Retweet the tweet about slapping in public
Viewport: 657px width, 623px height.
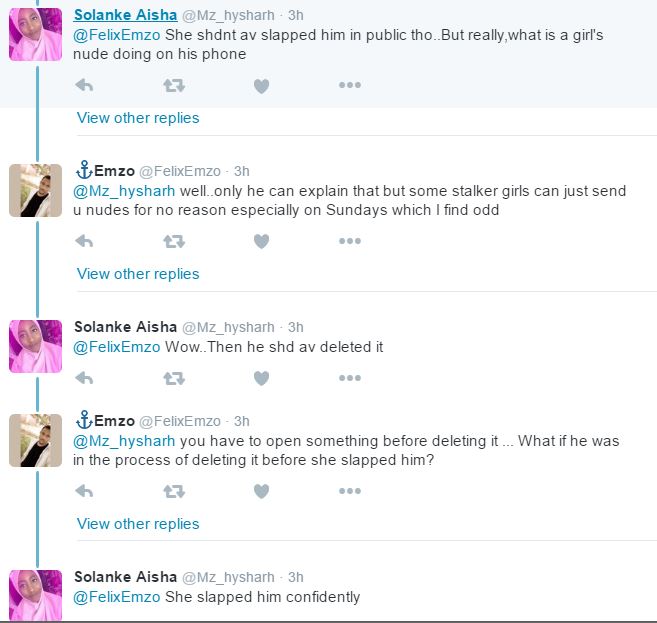(x=173, y=86)
